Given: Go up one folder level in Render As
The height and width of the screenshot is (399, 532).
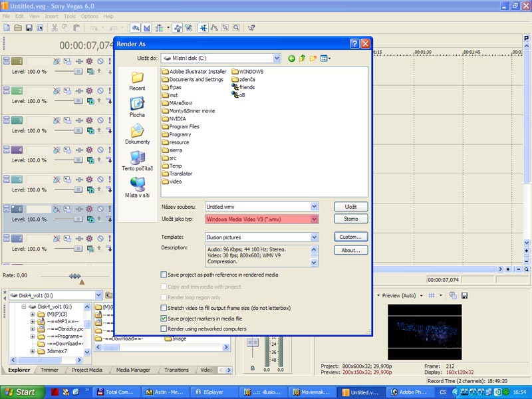Looking at the screenshot, I should pyautogui.click(x=303, y=59).
